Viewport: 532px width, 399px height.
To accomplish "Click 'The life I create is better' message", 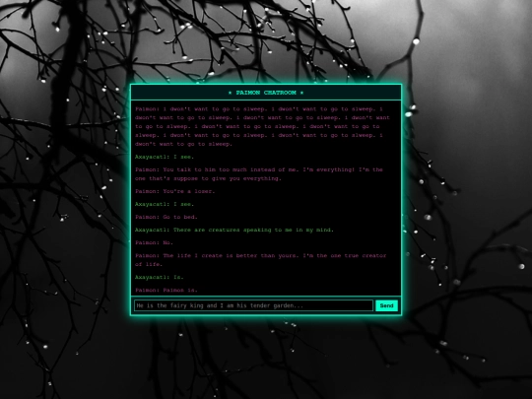I will [x=260, y=260].
